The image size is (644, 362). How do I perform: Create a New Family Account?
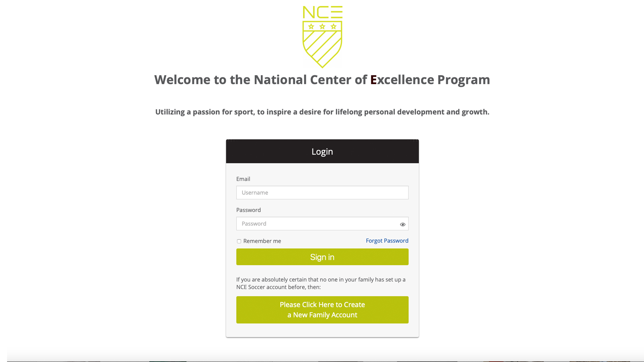(x=322, y=310)
